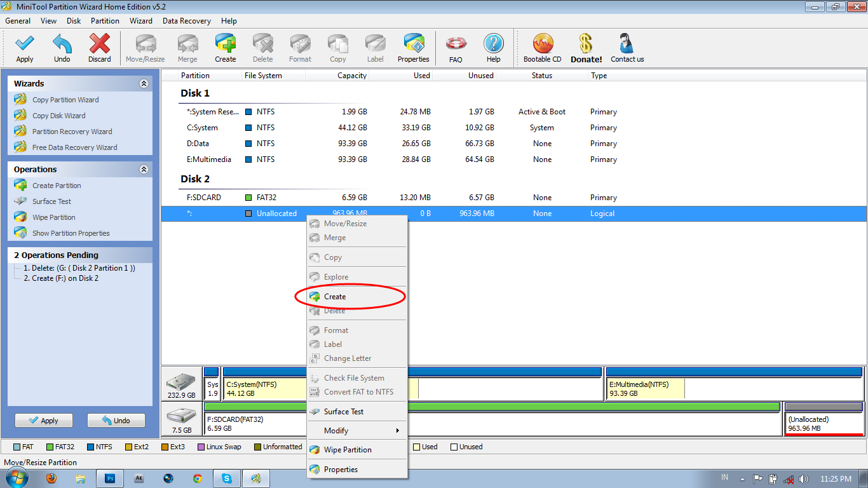This screenshot has height=488, width=868.
Task: Click E:Multimedia block in disk map
Action: 735,384
